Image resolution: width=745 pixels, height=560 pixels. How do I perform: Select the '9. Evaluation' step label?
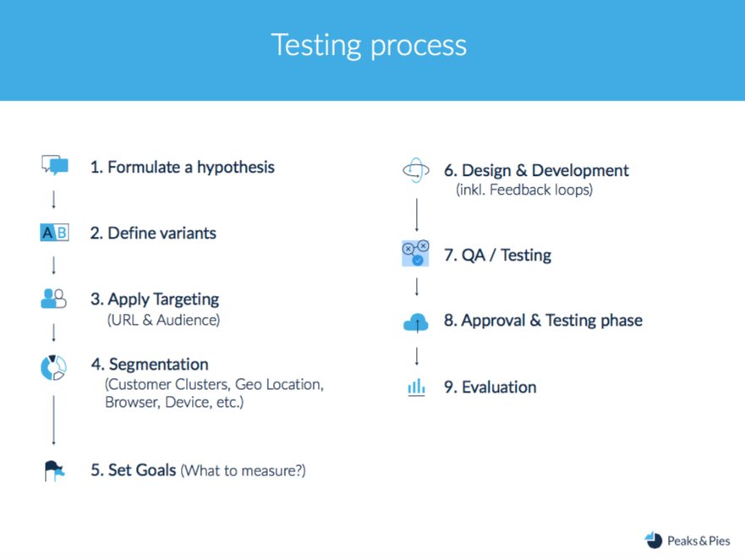490,387
